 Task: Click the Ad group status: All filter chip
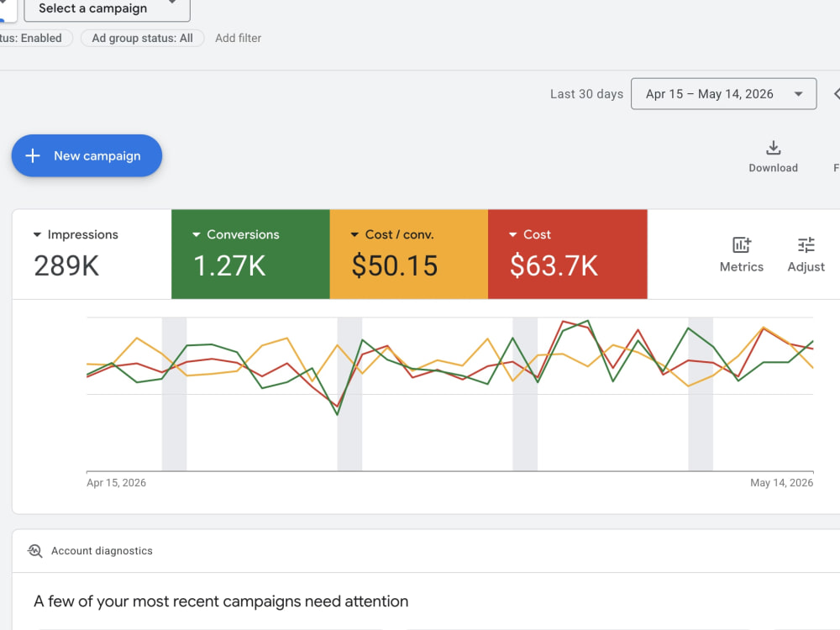point(142,38)
